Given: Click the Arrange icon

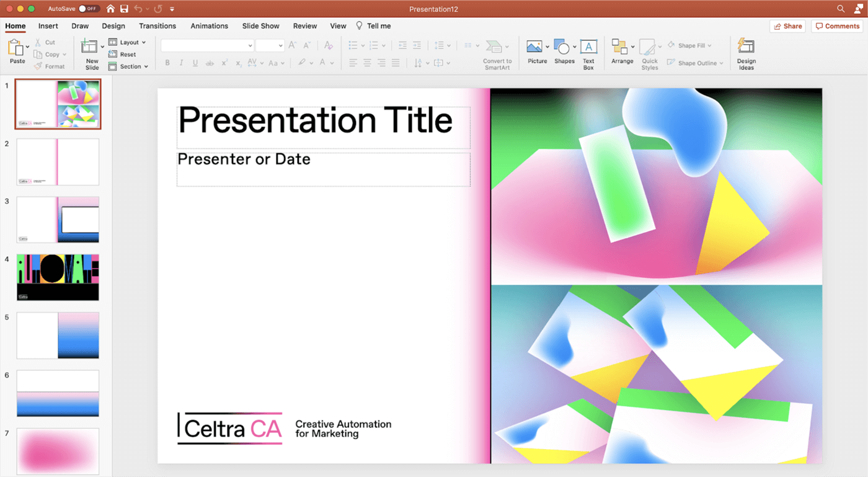Looking at the screenshot, I should click(619, 47).
